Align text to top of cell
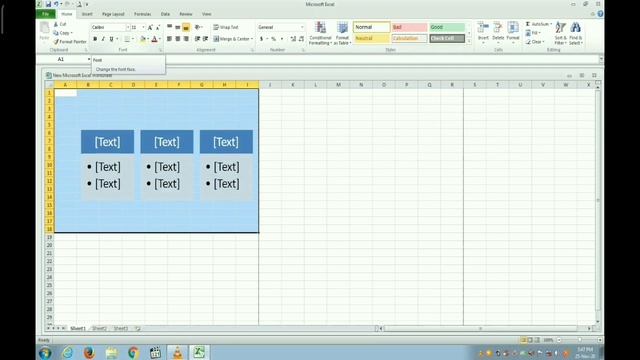 coord(169,27)
